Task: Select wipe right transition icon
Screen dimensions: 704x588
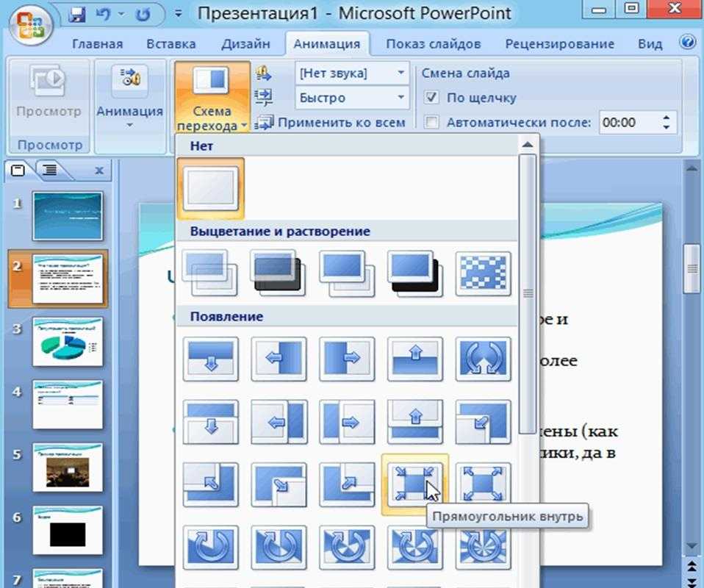Action: (x=347, y=359)
